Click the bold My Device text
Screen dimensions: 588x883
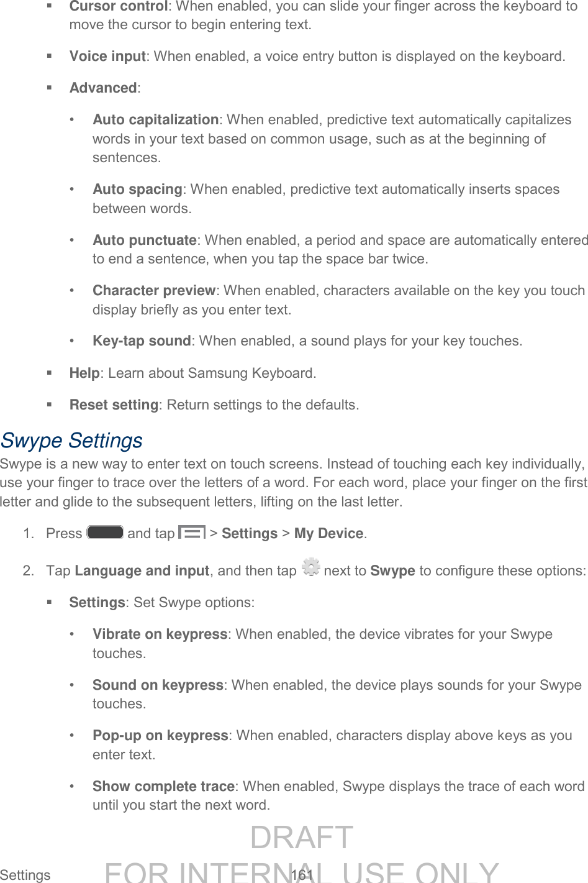tap(328, 534)
